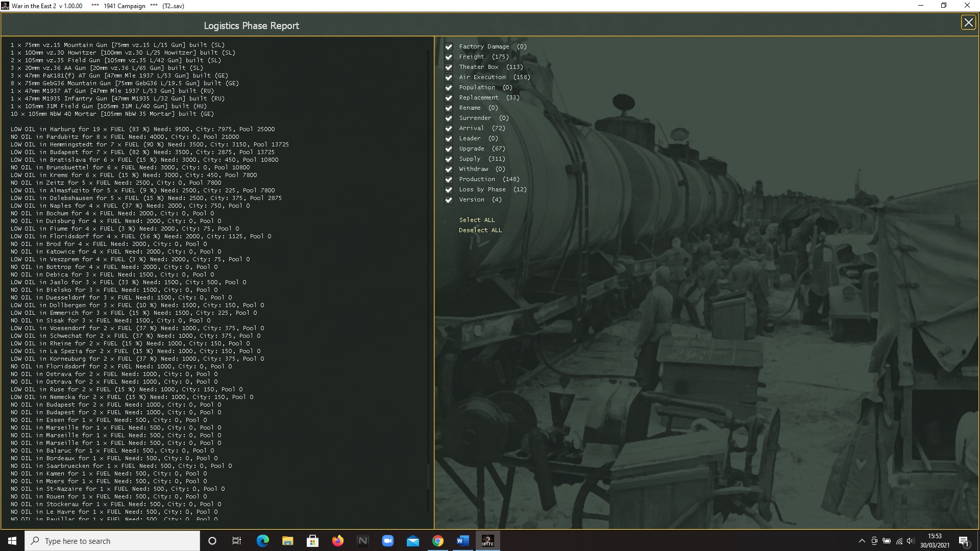
Task: Click Deselect ALL report categories
Action: pyautogui.click(x=480, y=230)
